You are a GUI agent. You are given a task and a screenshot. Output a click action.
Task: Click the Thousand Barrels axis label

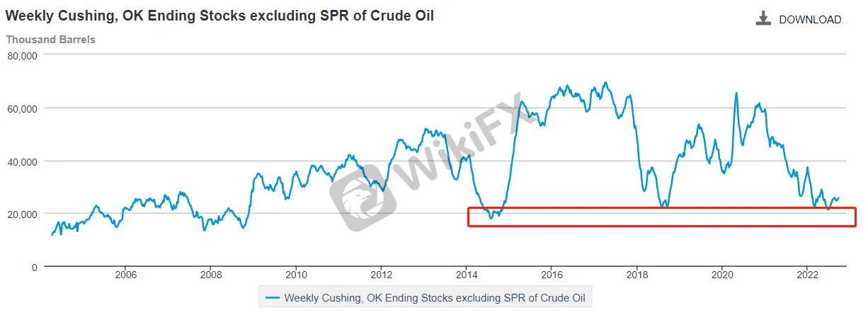pyautogui.click(x=51, y=40)
